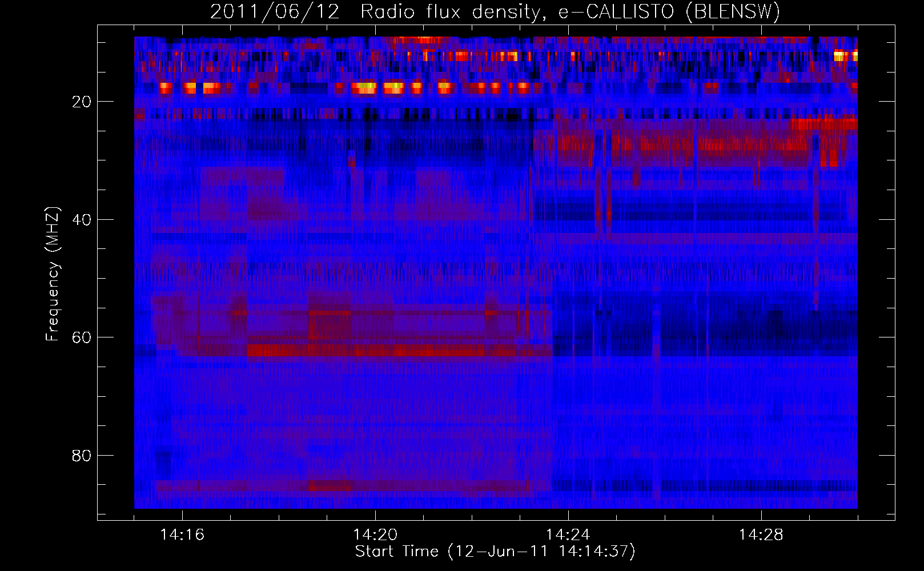Click the 14:20 time tick label
Image resolution: width=924 pixels, height=571 pixels.
375,535
